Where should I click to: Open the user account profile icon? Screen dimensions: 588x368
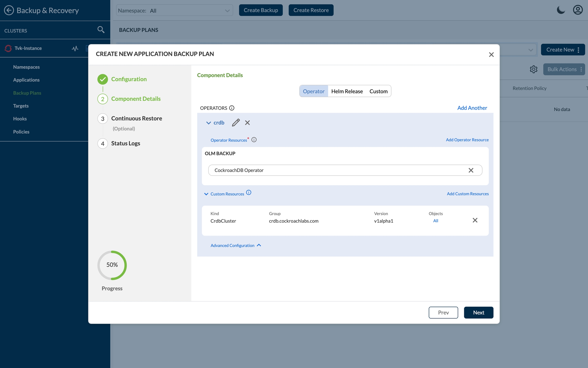578,10
